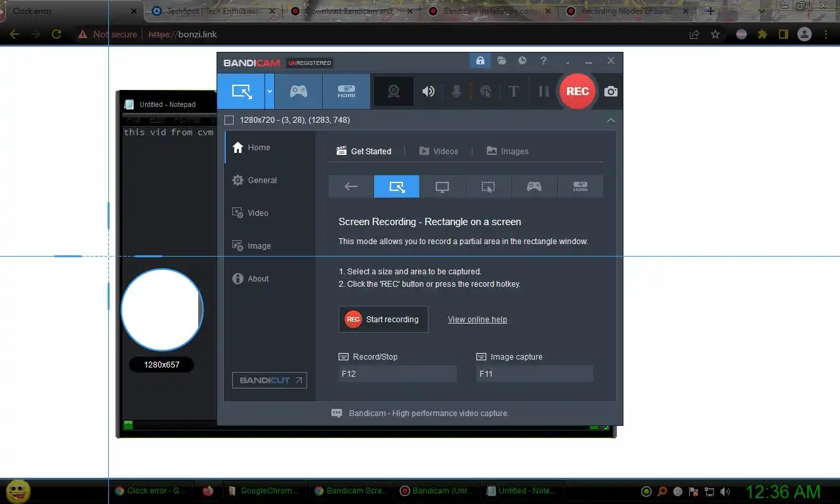Open the View online help link

[477, 320]
